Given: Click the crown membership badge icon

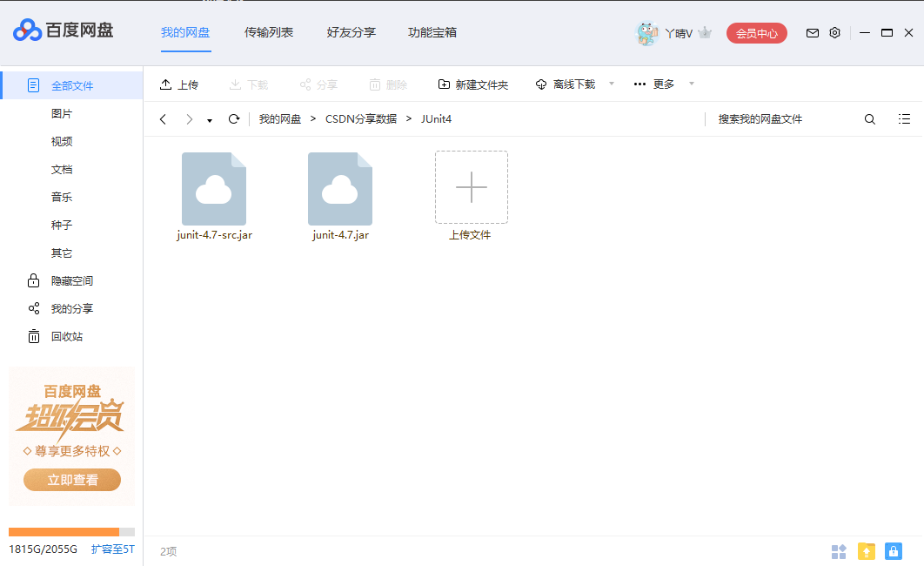Looking at the screenshot, I should (705, 33).
